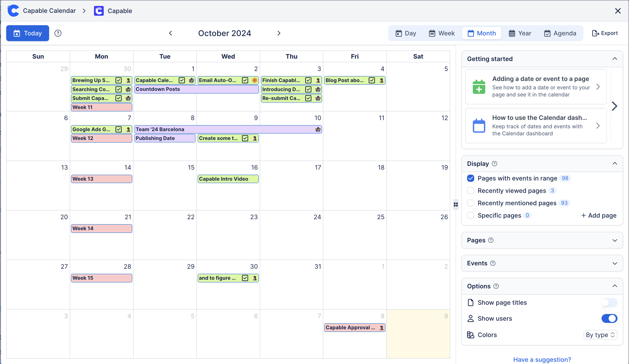Screen dimensions: 629x364
Task: Open Adding a date or event card chevron
Action: (598, 87)
